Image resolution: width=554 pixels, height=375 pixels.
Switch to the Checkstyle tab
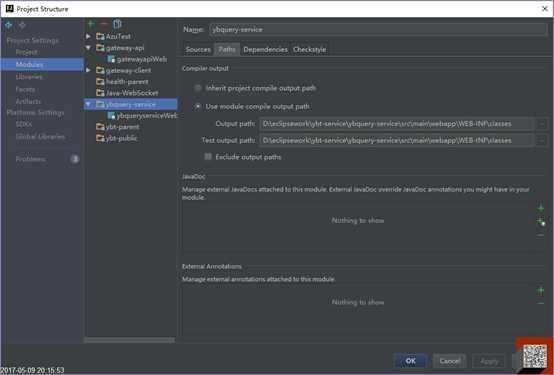pos(310,49)
